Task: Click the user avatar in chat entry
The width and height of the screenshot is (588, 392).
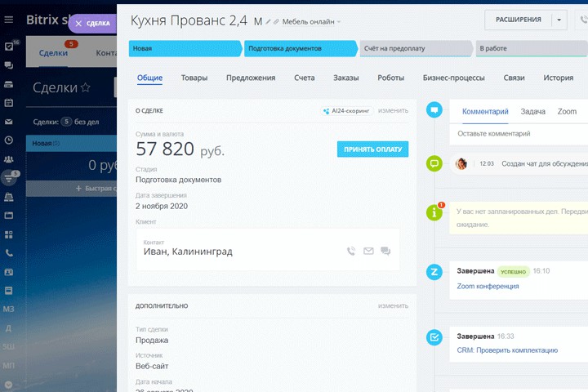Action: click(461, 163)
